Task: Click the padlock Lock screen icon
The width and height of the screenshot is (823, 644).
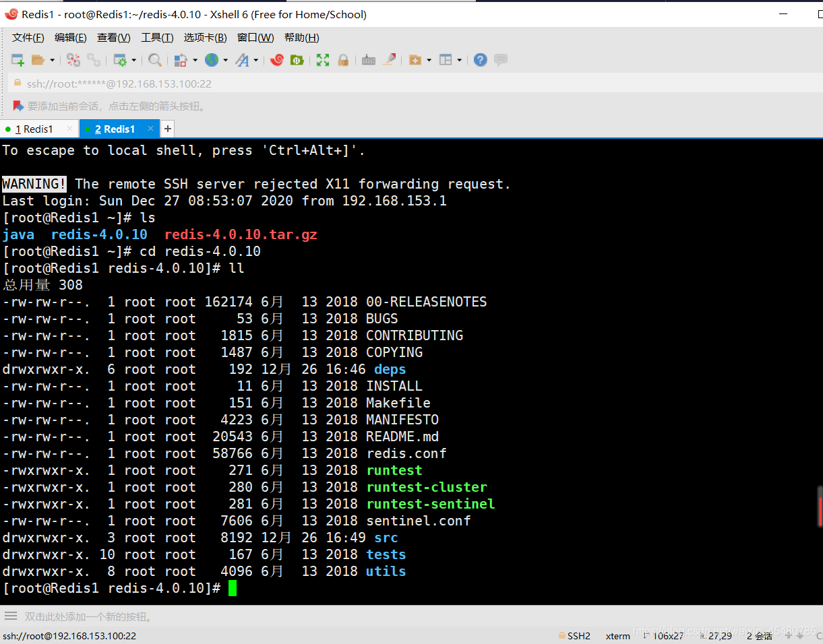Action: pyautogui.click(x=343, y=60)
